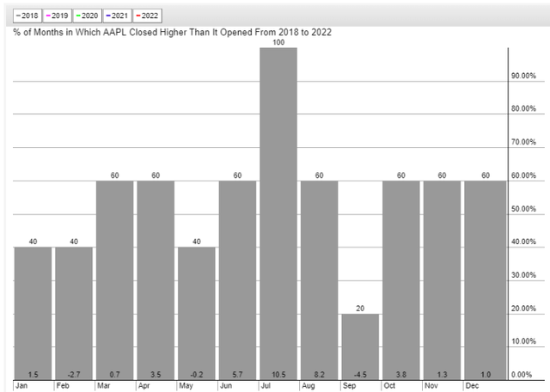Select the April bar with 3.5
Image resolution: width=550 pixels, height=392 pixels.
coord(156,280)
